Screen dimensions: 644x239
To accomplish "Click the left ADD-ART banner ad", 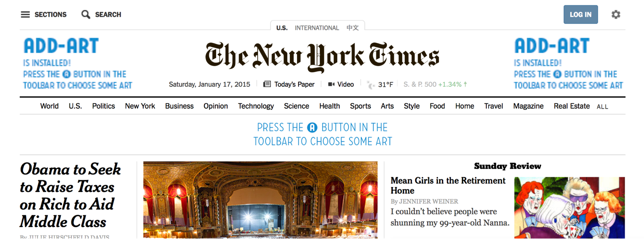I will (x=77, y=63).
